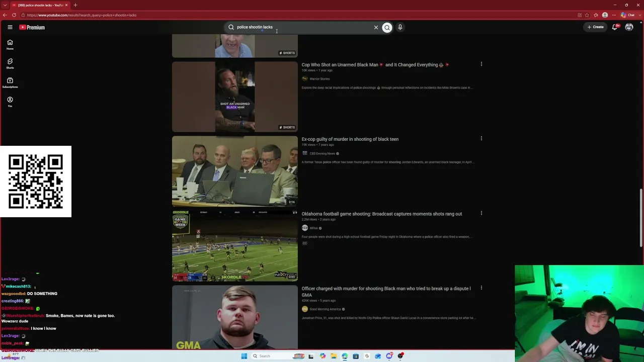Open YouTube notifications bell

[x=615, y=27]
